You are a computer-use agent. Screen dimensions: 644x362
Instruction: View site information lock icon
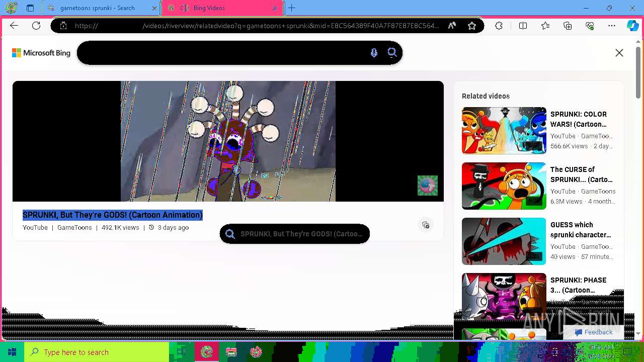[63, 26]
